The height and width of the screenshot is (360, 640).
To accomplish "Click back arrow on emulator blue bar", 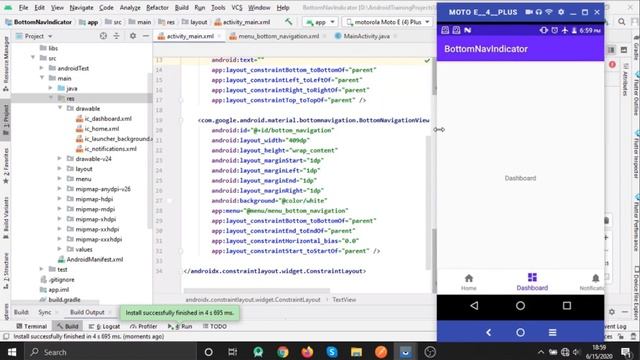I will [489, 332].
